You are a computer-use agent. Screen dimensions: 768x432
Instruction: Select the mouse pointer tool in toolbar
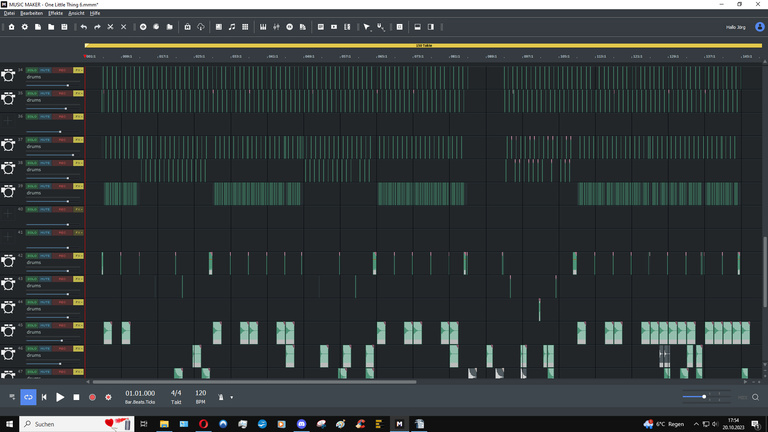pos(367,27)
